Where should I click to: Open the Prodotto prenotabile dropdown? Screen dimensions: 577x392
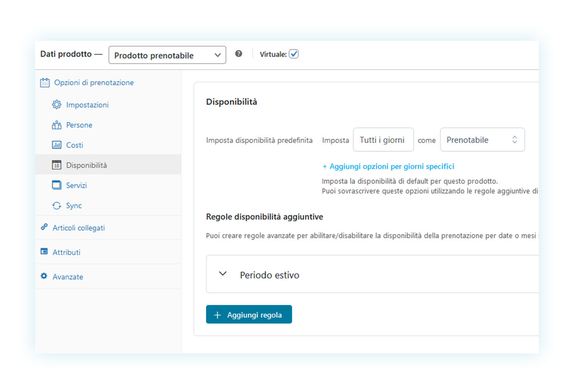(167, 55)
